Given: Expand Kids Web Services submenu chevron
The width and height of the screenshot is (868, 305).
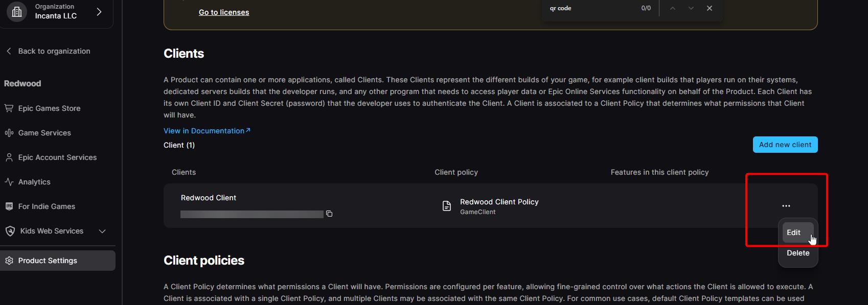Looking at the screenshot, I should pyautogui.click(x=102, y=231).
